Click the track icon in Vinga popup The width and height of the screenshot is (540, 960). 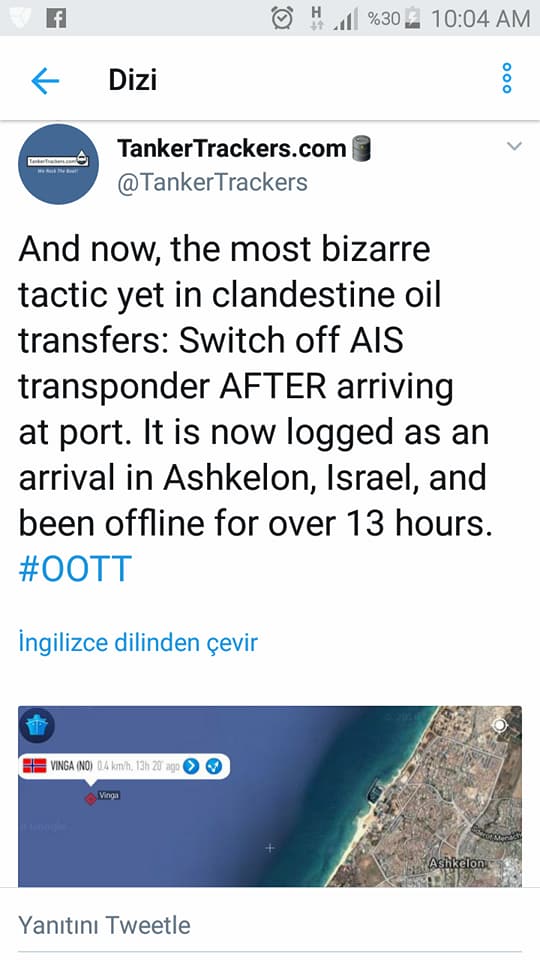click(x=214, y=766)
